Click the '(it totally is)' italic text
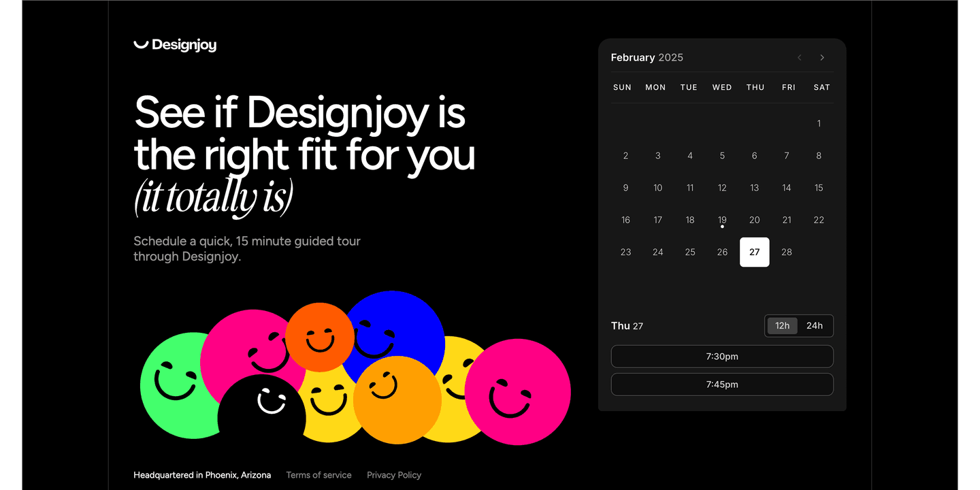The height and width of the screenshot is (490, 980). (214, 198)
